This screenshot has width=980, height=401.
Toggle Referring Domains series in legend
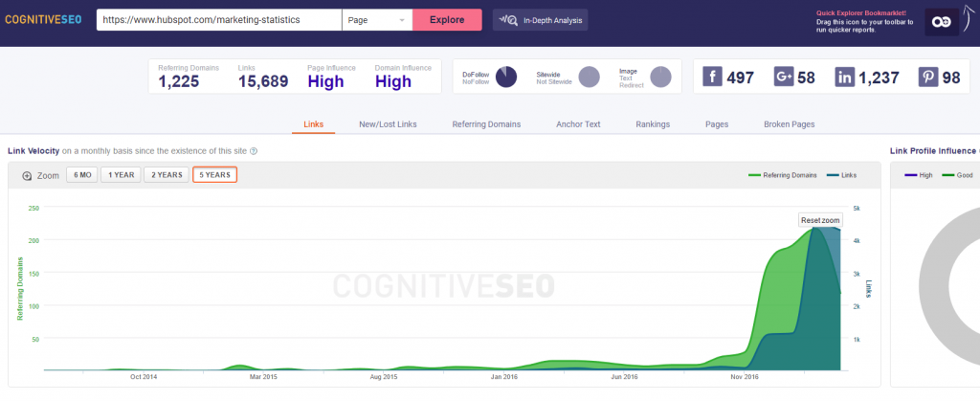pyautogui.click(x=783, y=175)
